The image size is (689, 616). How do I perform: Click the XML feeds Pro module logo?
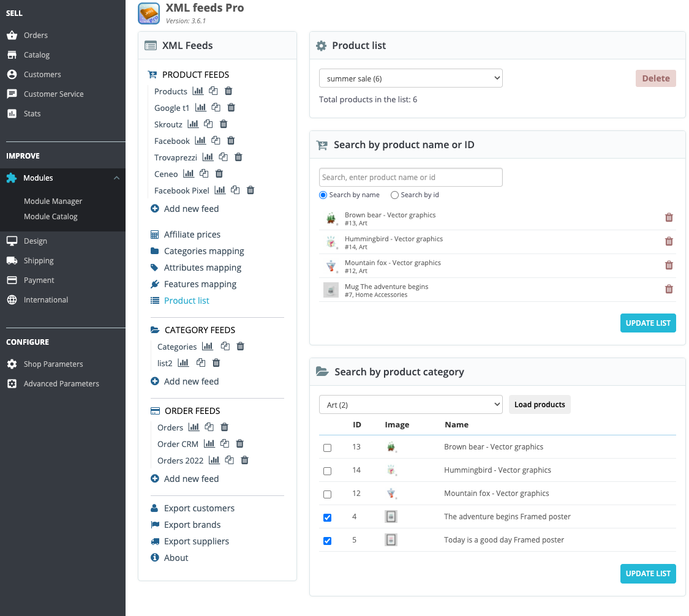pos(149,13)
